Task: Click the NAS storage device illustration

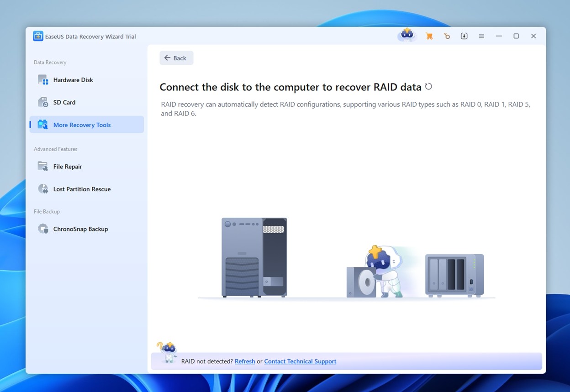Action: (x=454, y=276)
